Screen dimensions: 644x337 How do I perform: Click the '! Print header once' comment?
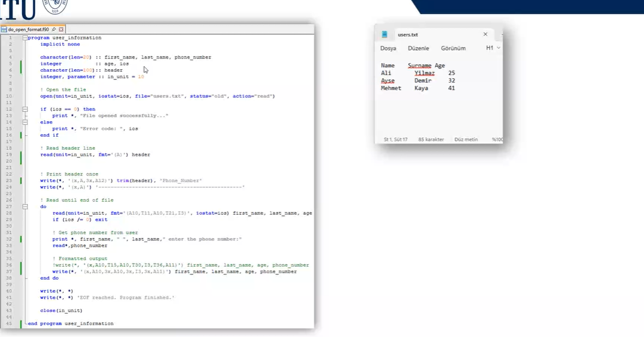click(69, 174)
